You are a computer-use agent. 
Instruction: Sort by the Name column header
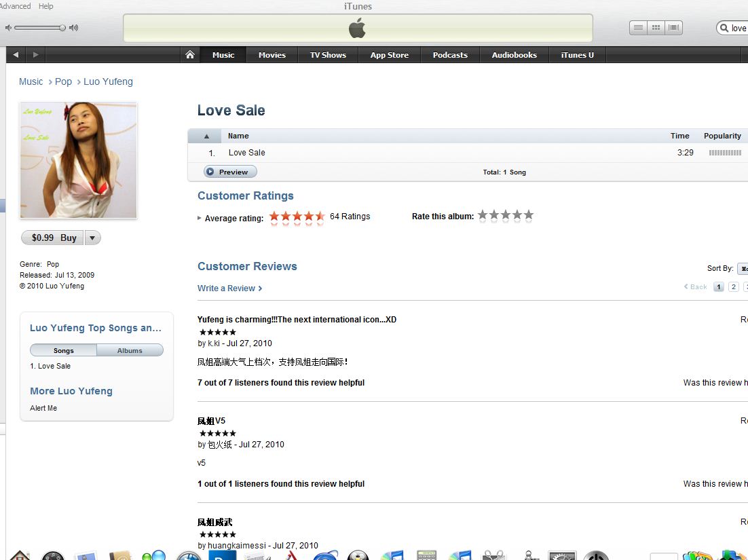pos(238,136)
